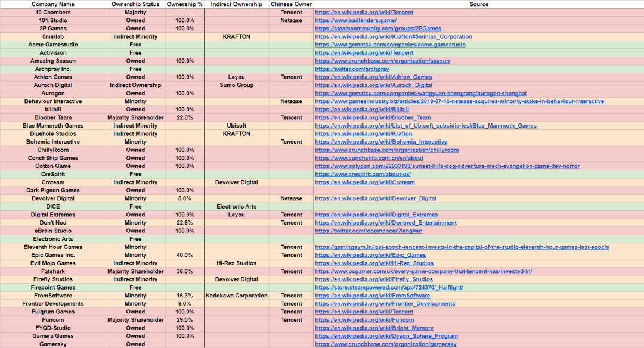Screen dimensions: 644x348
Task: Select the Epic Games Inc. cell
Action: (53, 255)
